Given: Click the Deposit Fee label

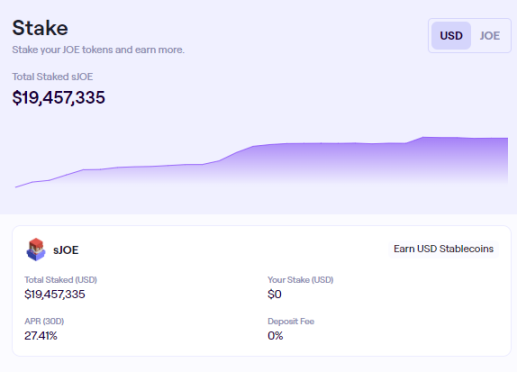Looking at the screenshot, I should pos(291,321).
